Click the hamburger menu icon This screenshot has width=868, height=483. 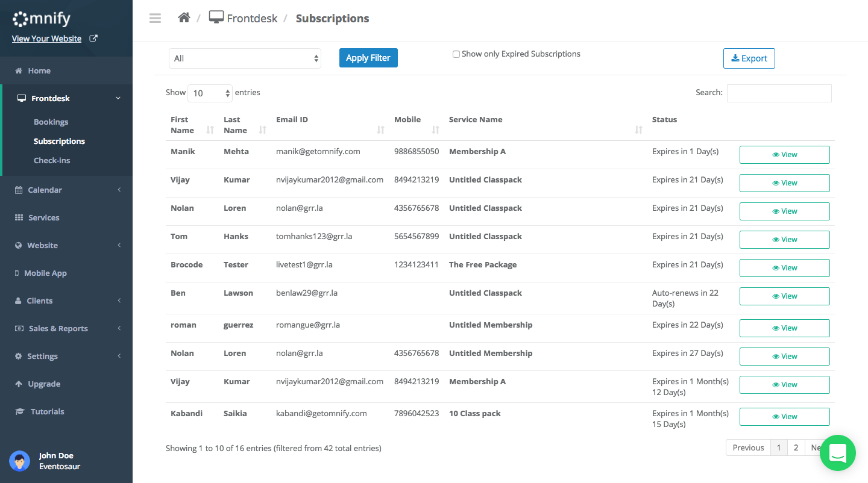click(155, 18)
